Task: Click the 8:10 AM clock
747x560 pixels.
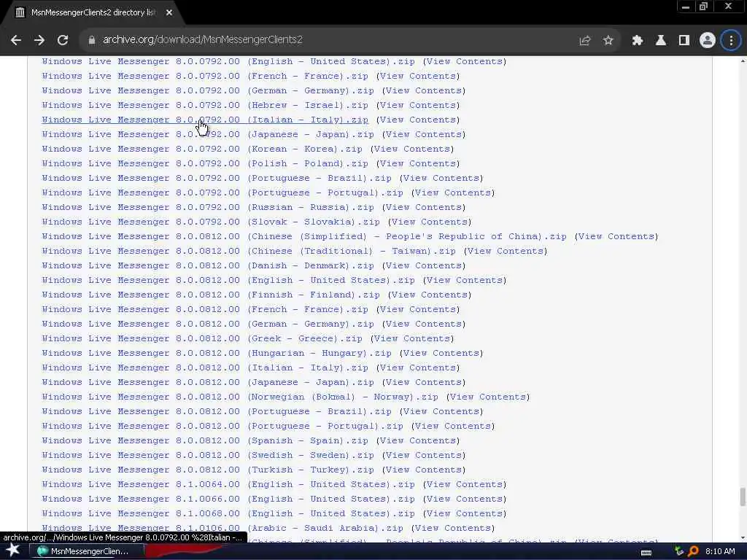Action: (720, 551)
